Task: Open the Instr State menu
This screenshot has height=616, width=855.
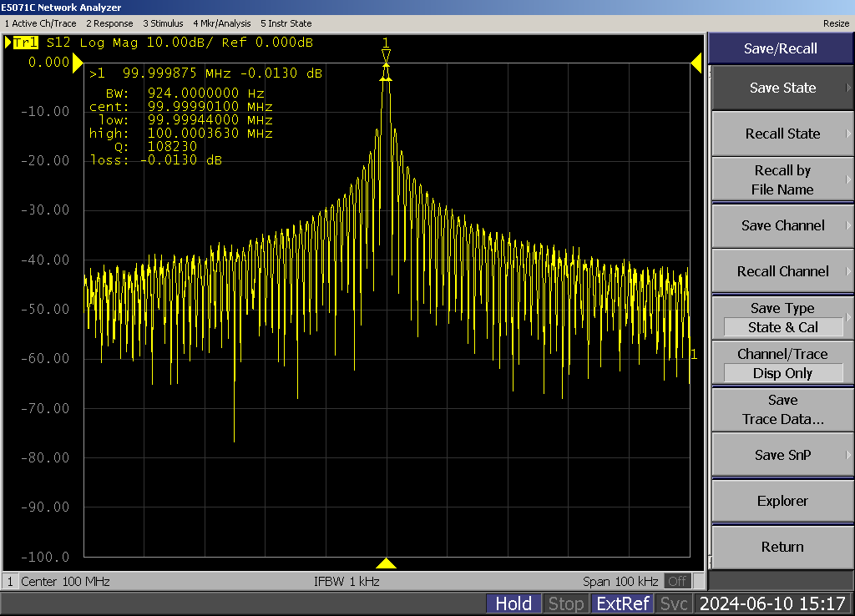Action: click(x=286, y=23)
